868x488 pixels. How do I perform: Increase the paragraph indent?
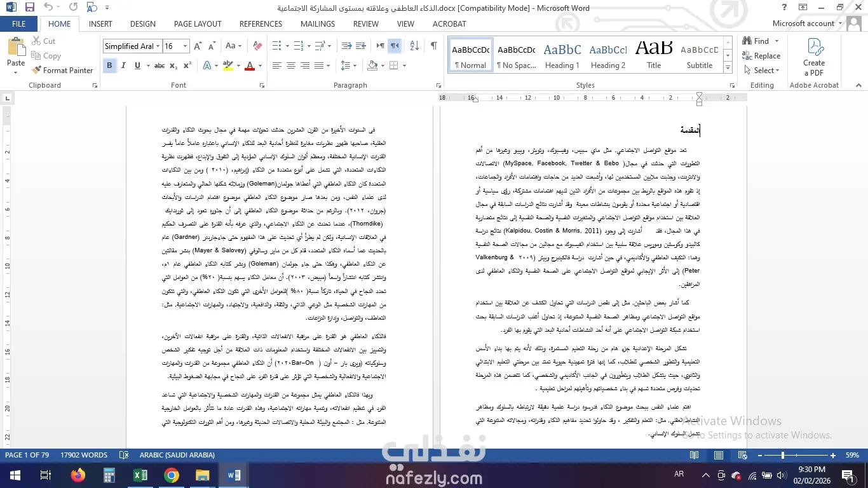click(x=360, y=46)
